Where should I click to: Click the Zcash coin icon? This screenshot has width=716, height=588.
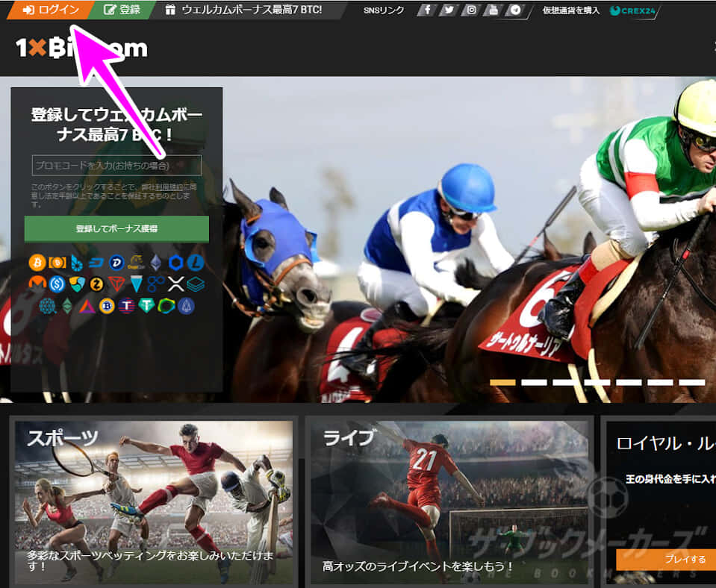[x=97, y=284]
